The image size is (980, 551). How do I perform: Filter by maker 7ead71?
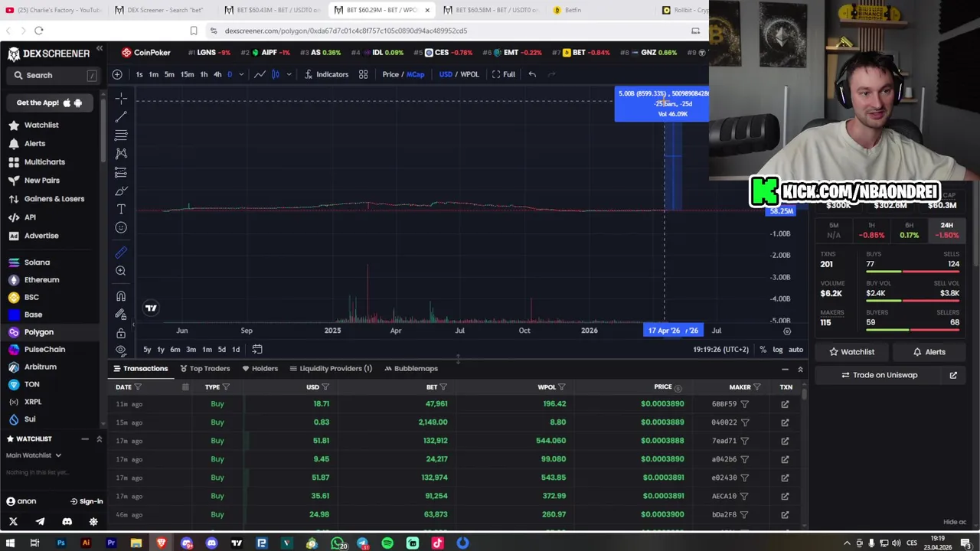click(x=744, y=441)
